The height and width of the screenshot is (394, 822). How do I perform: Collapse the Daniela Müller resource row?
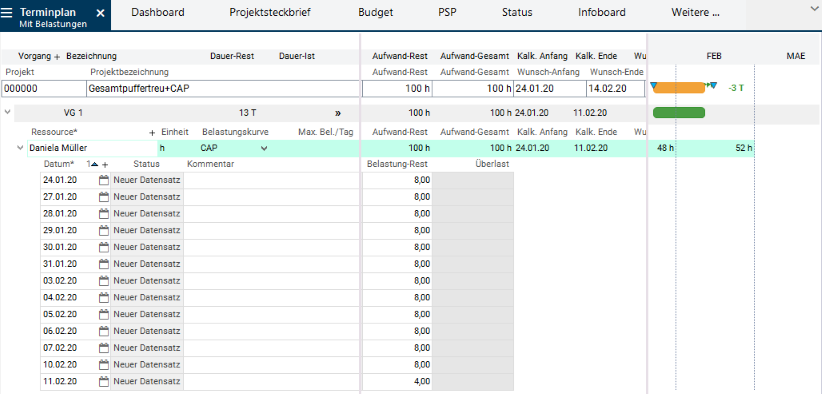20,148
